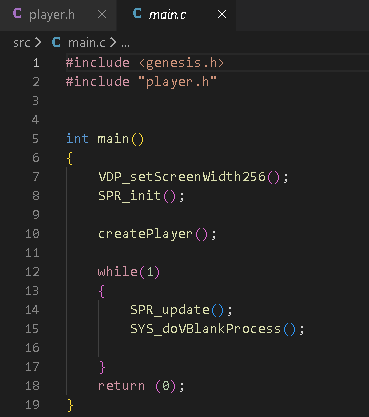
Task: Click line number 12 in the gutter
Action: (32, 272)
